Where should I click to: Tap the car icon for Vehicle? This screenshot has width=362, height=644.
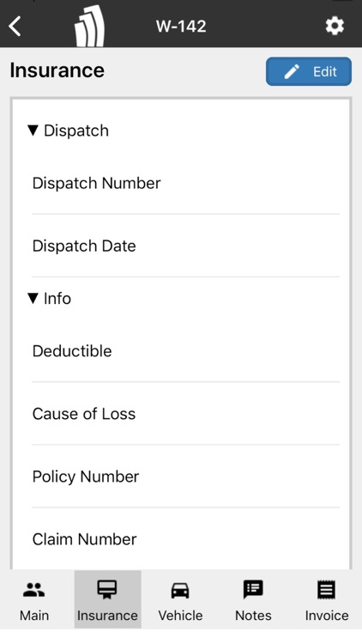tap(180, 591)
